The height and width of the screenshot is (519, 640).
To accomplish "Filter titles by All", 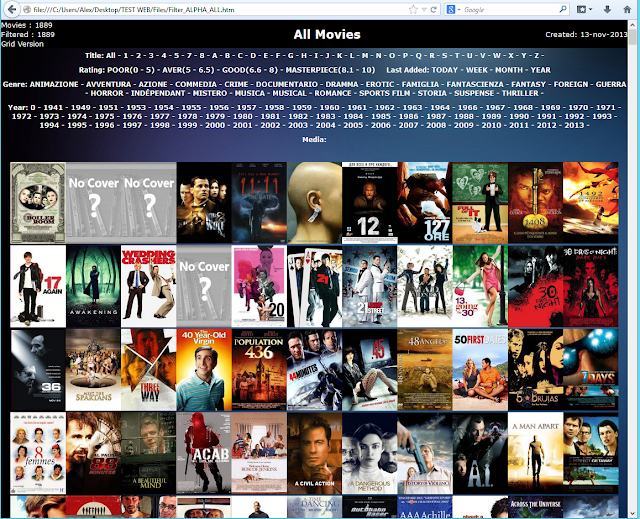I will click(x=111, y=55).
